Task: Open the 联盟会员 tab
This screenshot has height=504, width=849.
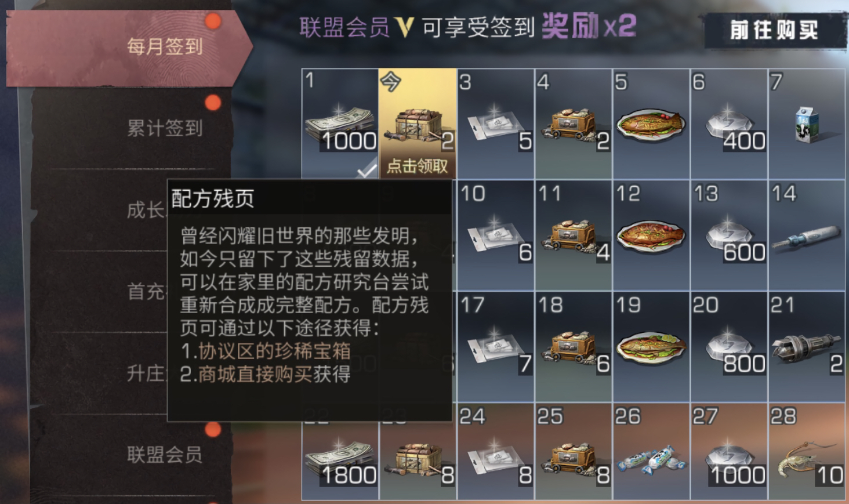Action: (165, 454)
